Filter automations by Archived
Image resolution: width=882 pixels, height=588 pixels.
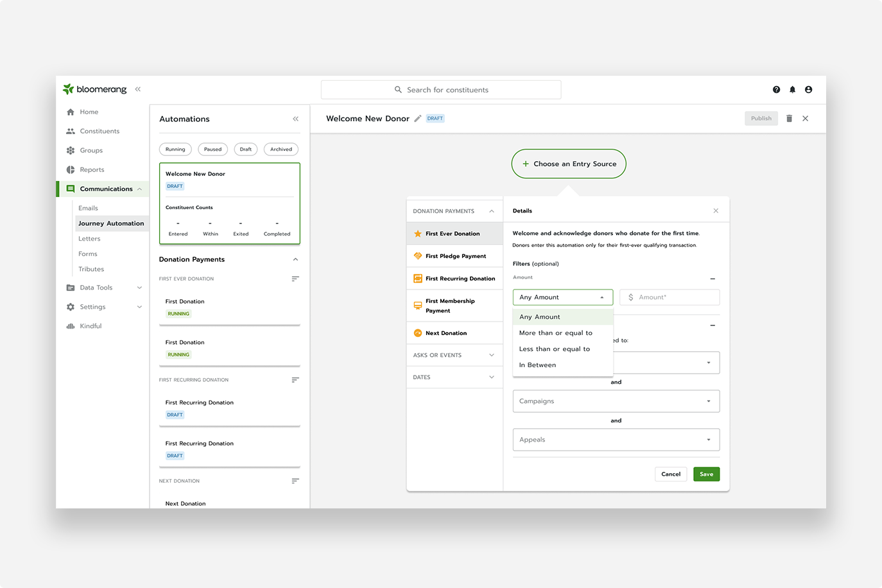(281, 150)
